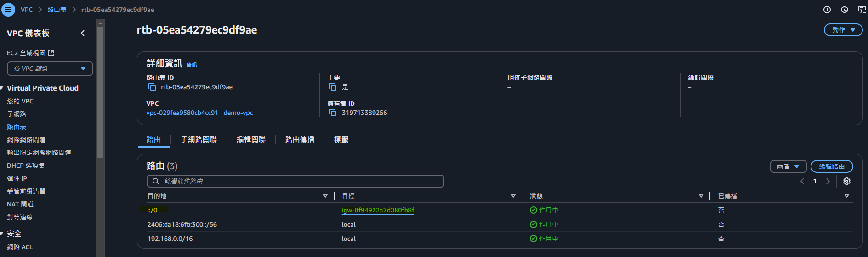Open the 依 VPC 篩選 dropdown

pos(50,69)
